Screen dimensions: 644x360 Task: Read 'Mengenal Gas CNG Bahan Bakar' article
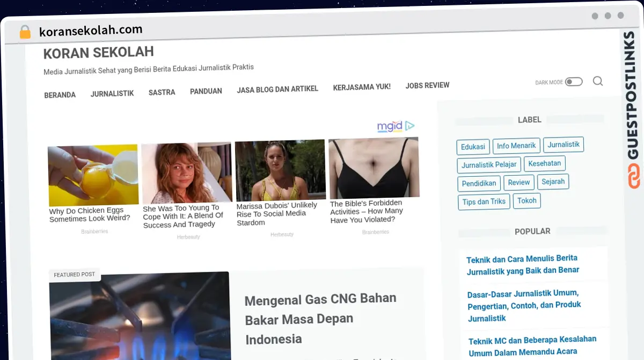320,319
